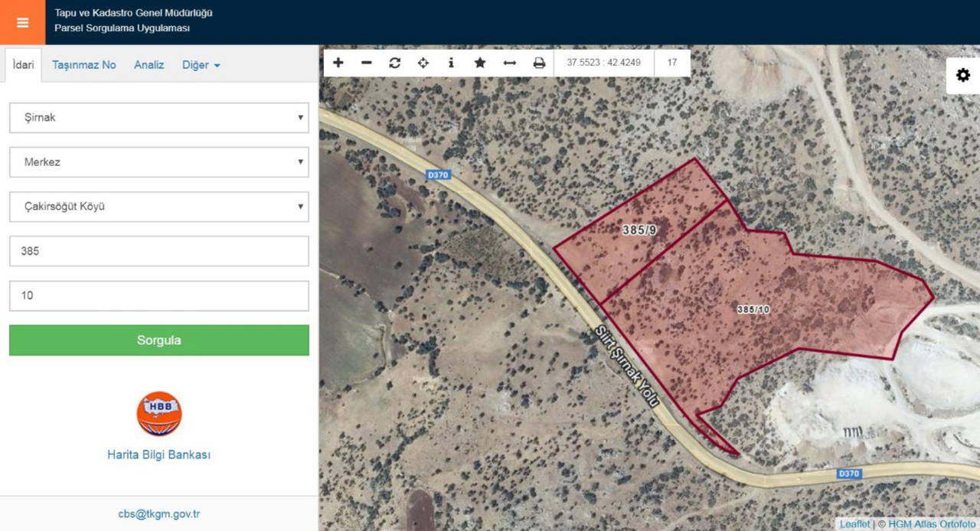
Task: Click the refresh map icon
Action: click(394, 63)
